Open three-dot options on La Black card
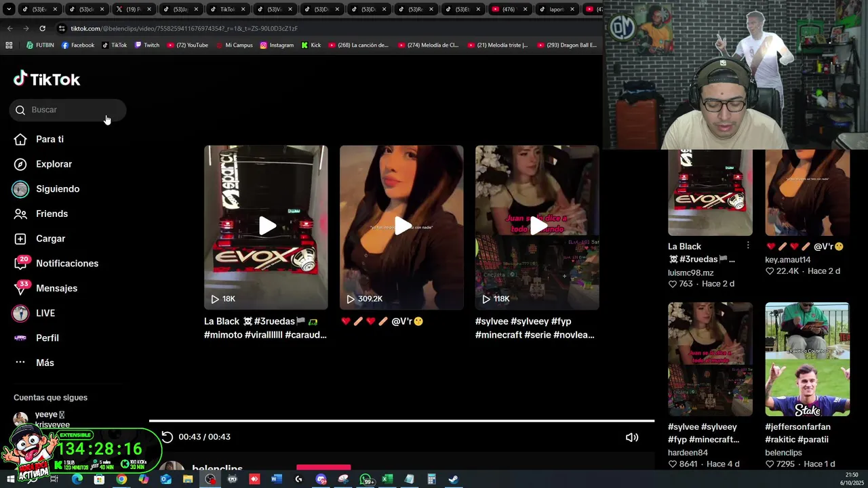The image size is (868, 488). [748, 245]
